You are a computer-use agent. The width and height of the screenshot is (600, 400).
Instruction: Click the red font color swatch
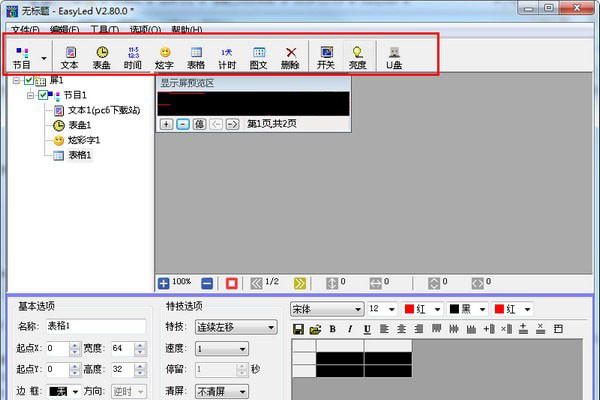point(408,309)
